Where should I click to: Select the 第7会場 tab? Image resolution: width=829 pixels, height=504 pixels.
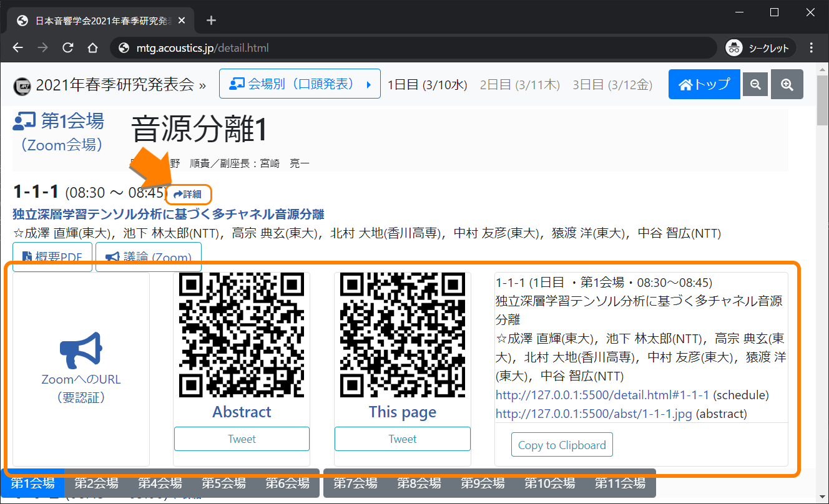355,483
